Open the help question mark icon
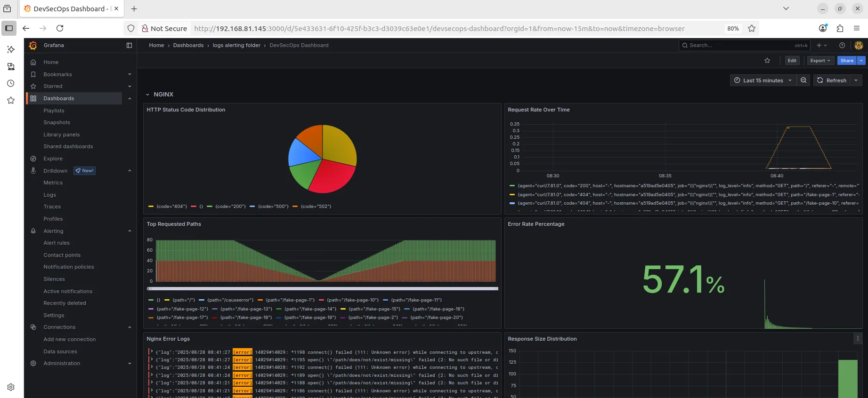 tap(842, 45)
